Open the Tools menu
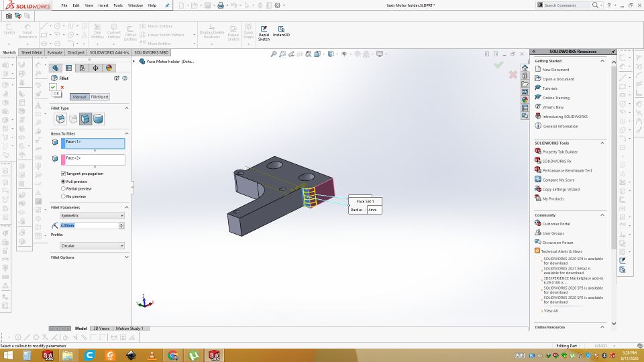The height and width of the screenshot is (362, 644). 118,5
